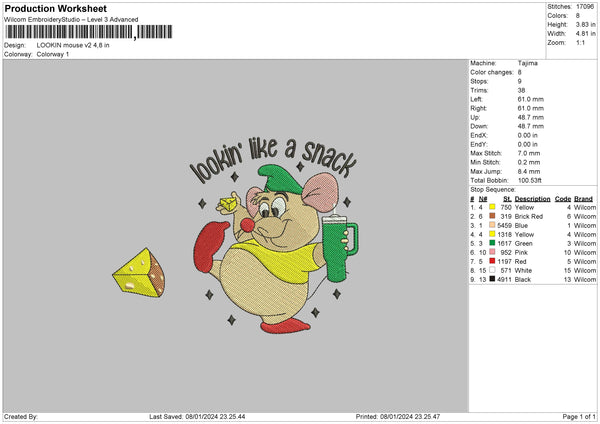The width and height of the screenshot is (600, 424).
Task: Click the yellow swatch in stop 4 row (1318 stitches)
Action: click(492, 234)
